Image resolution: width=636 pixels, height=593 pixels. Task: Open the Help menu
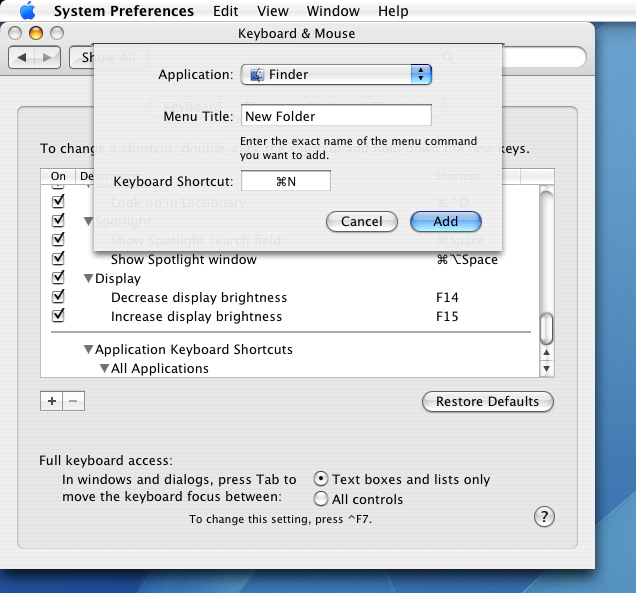point(393,11)
